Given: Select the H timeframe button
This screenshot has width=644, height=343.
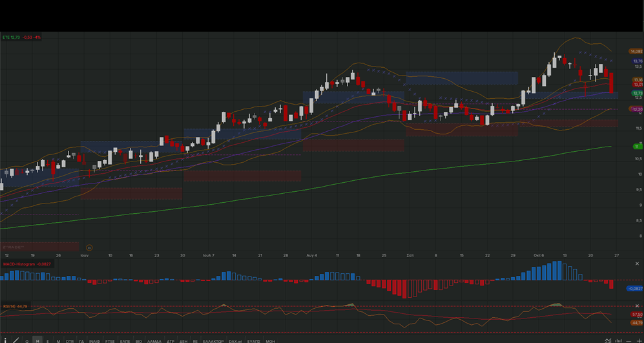Looking at the screenshot, I should tap(37, 341).
